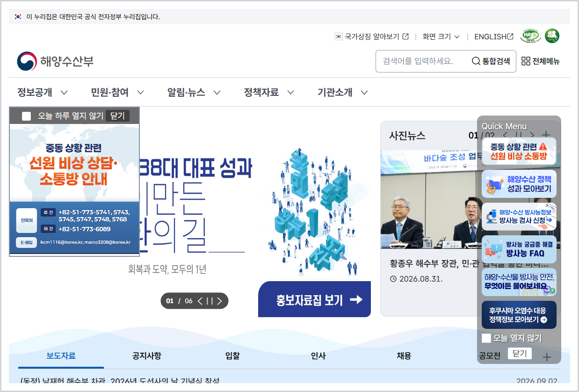
Task: Open 방사능 FAQ quick link
Action: 519,249
